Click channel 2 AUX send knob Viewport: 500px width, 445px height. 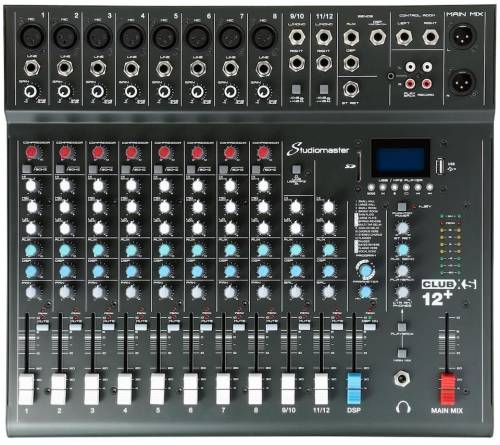tap(65, 250)
